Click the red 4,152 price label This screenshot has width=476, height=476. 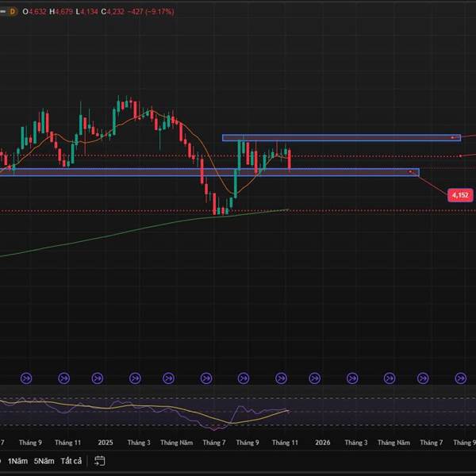coord(460,195)
